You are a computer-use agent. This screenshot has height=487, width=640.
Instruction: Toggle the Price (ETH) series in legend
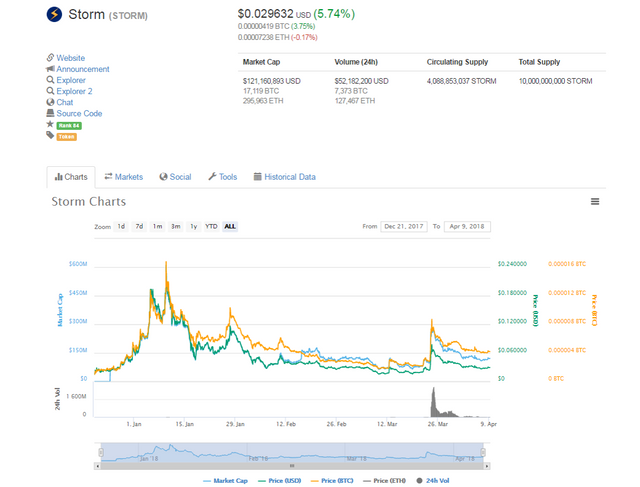point(384,481)
